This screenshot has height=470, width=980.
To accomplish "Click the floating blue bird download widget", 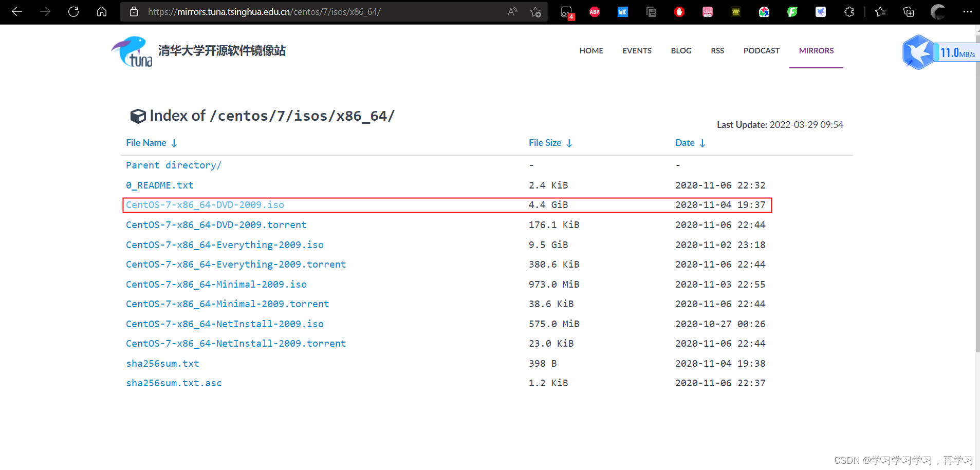I will point(918,52).
